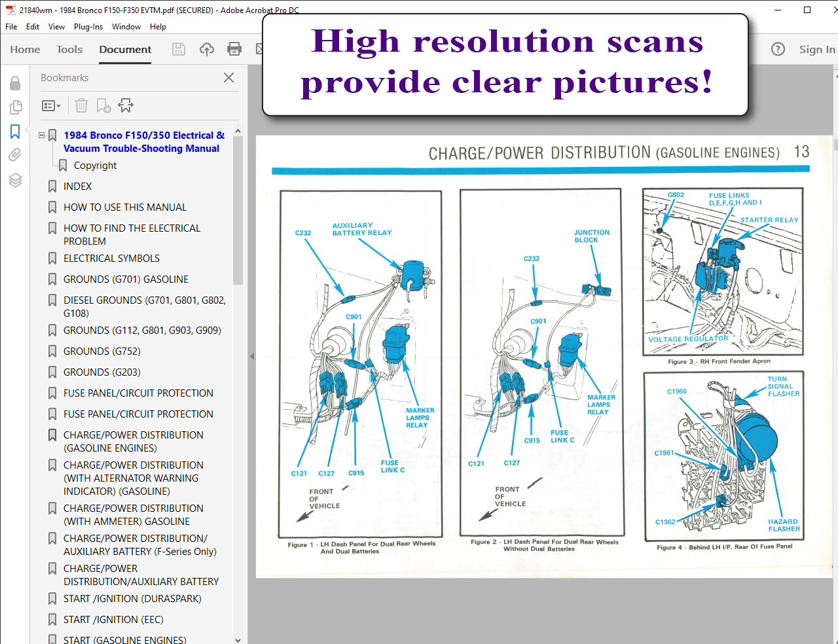Delete selected bookmark with trash icon
This screenshot has height=644, width=838.
81,105
